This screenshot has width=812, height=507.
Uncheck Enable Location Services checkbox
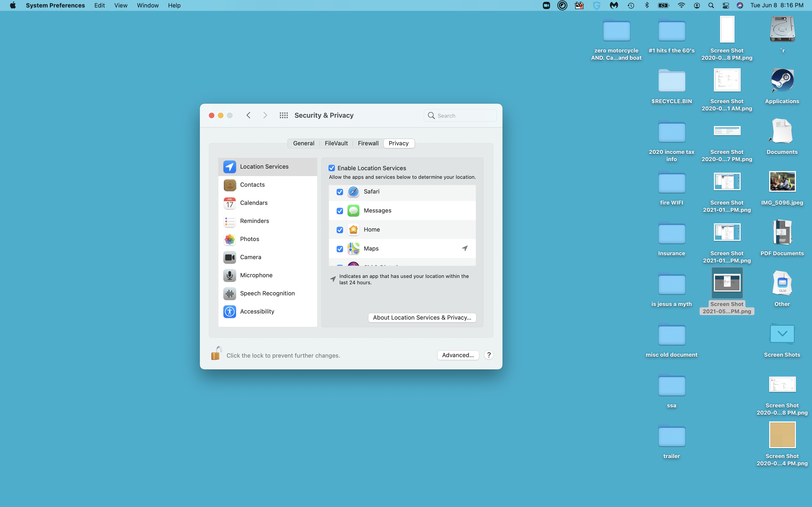click(331, 168)
